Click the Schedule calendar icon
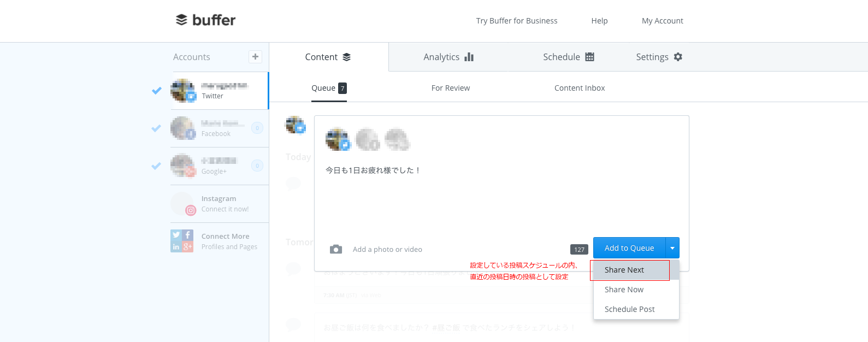 pyautogui.click(x=589, y=57)
